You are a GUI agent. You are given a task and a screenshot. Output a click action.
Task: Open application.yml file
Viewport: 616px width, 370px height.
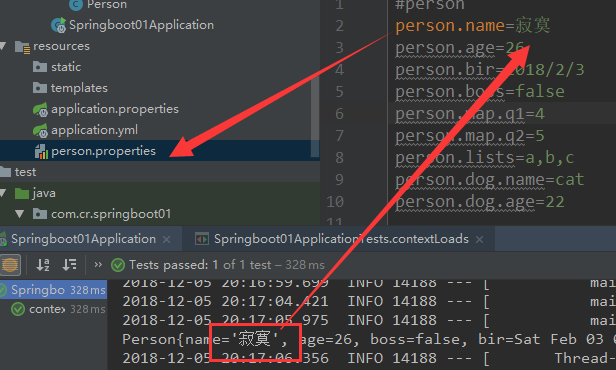(x=94, y=130)
